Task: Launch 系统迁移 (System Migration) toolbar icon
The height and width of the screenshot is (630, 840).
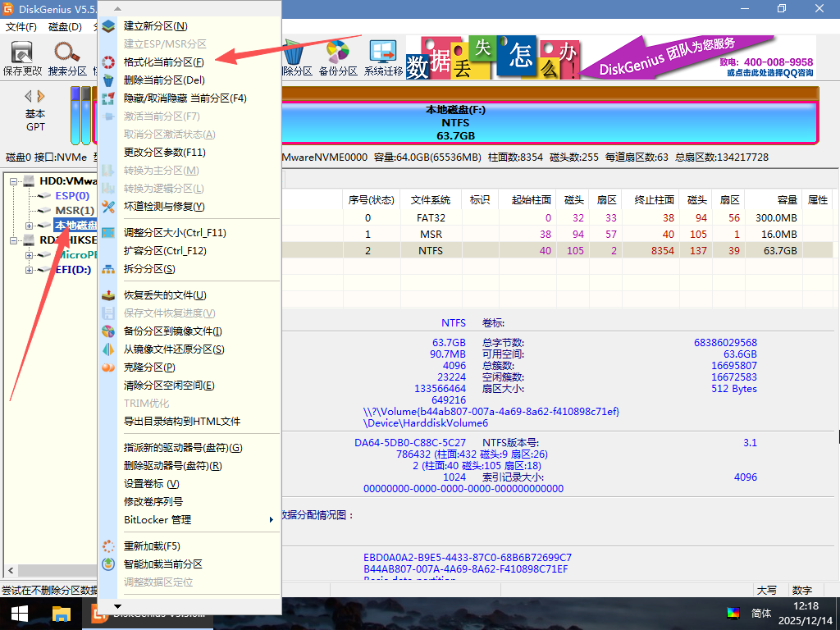Action: tap(383, 58)
